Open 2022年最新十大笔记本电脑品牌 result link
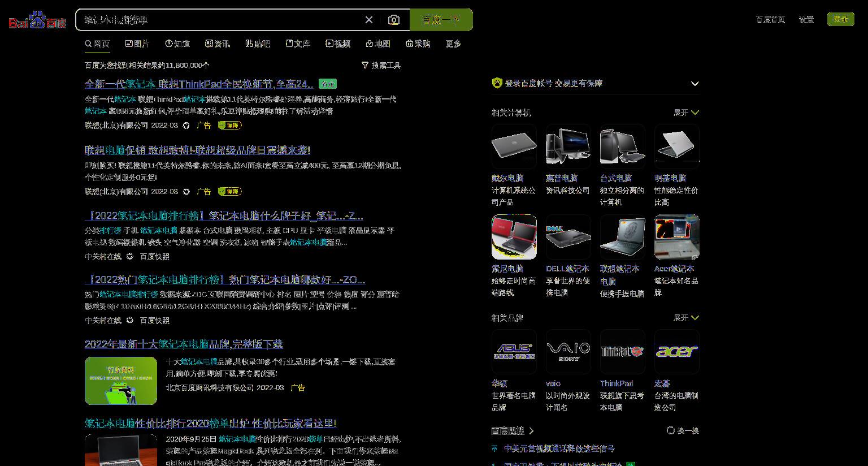 [184, 344]
